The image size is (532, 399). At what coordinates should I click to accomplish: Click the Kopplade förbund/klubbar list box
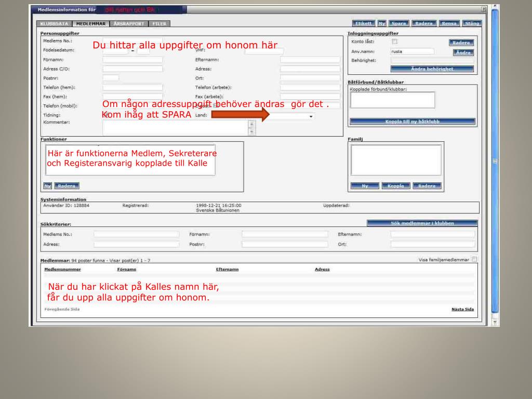(393, 100)
